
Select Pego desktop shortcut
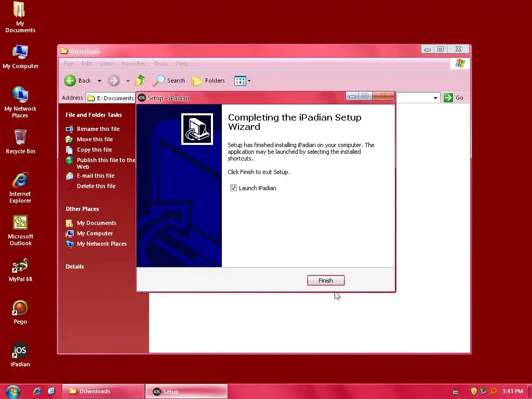point(20,312)
